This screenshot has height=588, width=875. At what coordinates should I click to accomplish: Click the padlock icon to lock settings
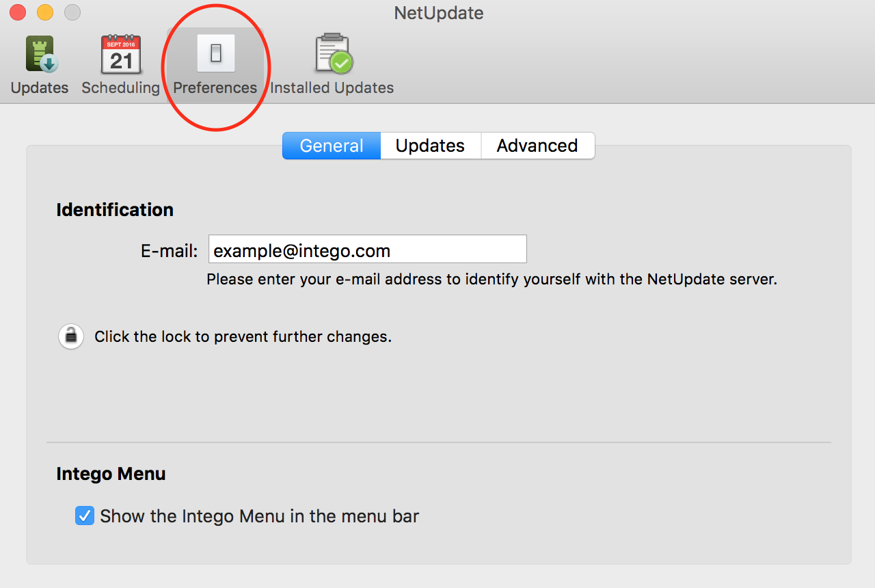[x=71, y=336]
